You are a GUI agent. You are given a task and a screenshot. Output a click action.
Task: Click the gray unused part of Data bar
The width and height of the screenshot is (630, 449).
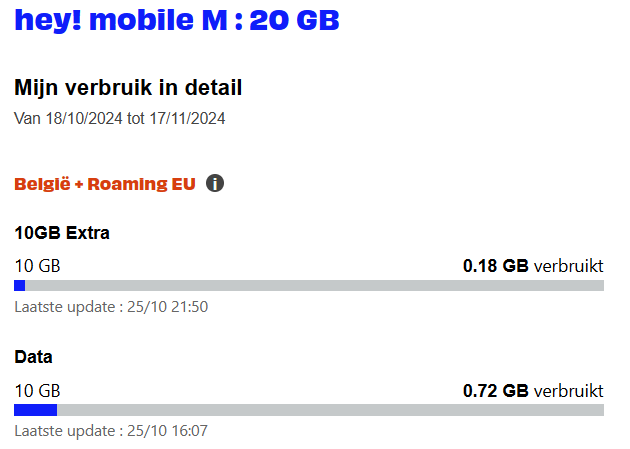(x=330, y=410)
